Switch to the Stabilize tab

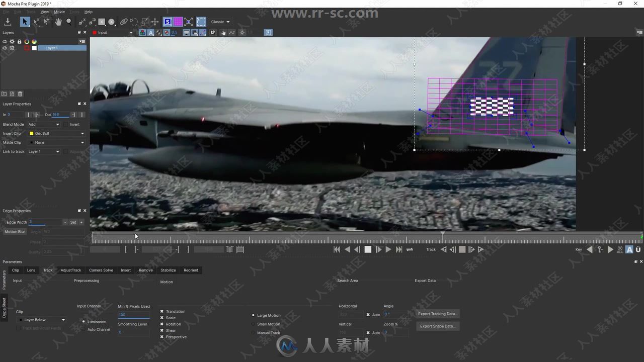[x=168, y=270]
